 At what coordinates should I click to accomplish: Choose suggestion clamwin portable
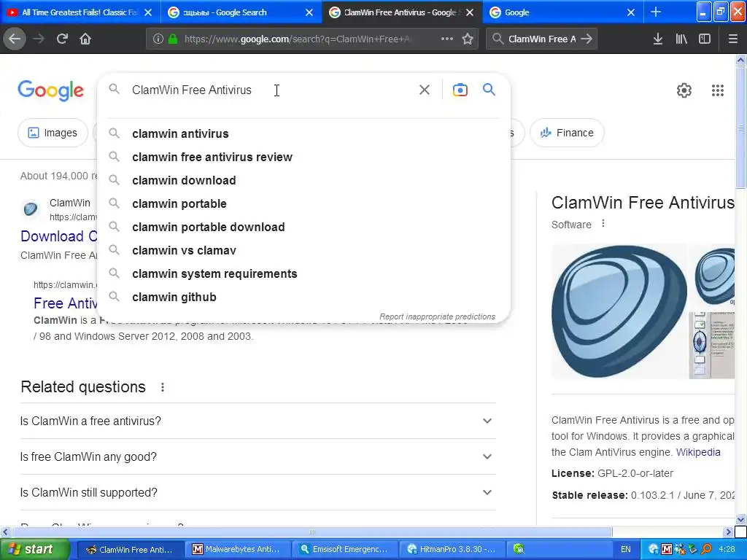click(x=303, y=204)
